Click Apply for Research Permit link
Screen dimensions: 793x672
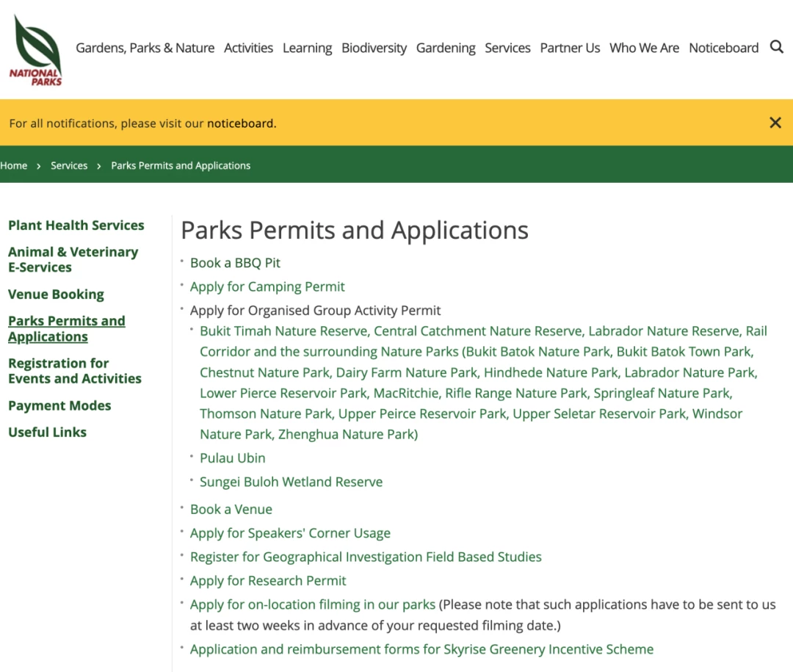267,581
